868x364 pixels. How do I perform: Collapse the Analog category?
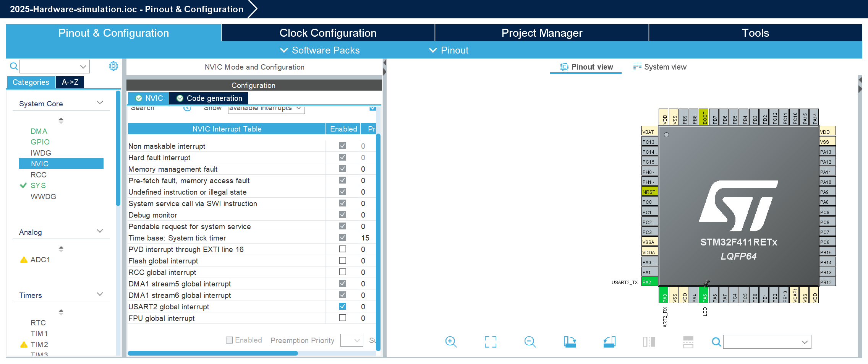[100, 231]
